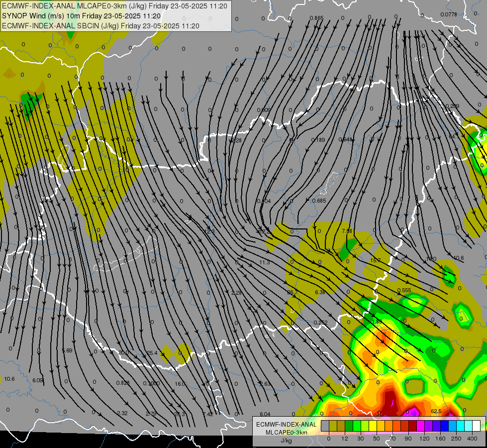Click the SYNOP Wind 10m title line

pyautogui.click(x=82, y=16)
